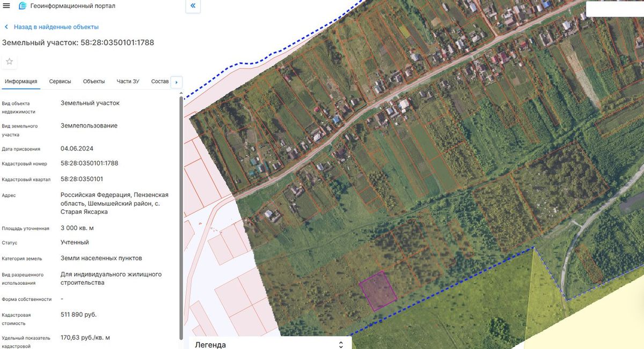Click the label Категория земель

click(22, 258)
